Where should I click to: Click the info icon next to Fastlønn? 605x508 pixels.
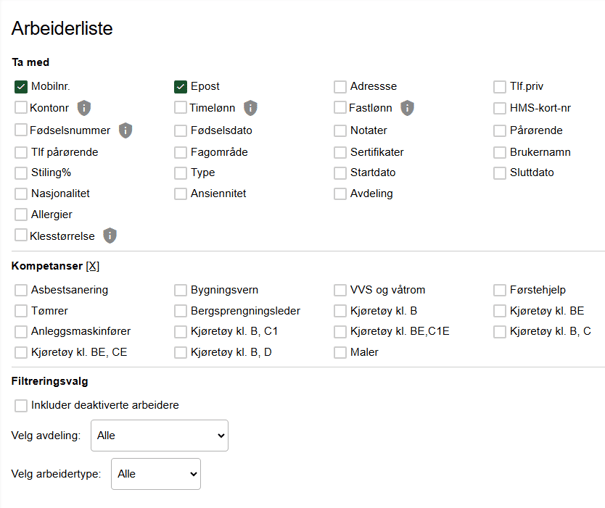(407, 108)
